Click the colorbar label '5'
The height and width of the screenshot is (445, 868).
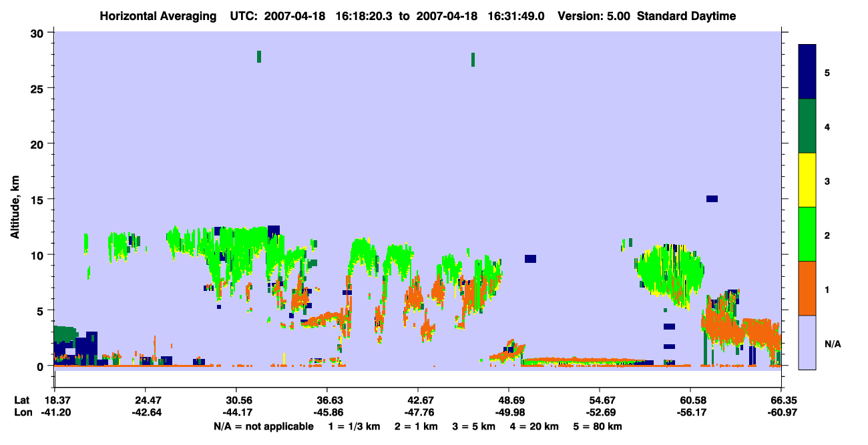827,72
